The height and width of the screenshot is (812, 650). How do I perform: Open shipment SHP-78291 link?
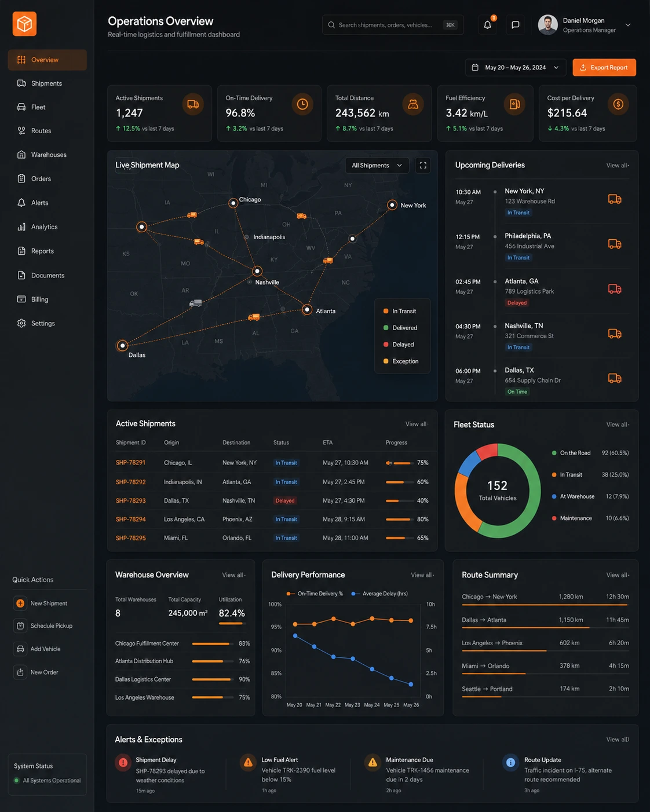(130, 463)
